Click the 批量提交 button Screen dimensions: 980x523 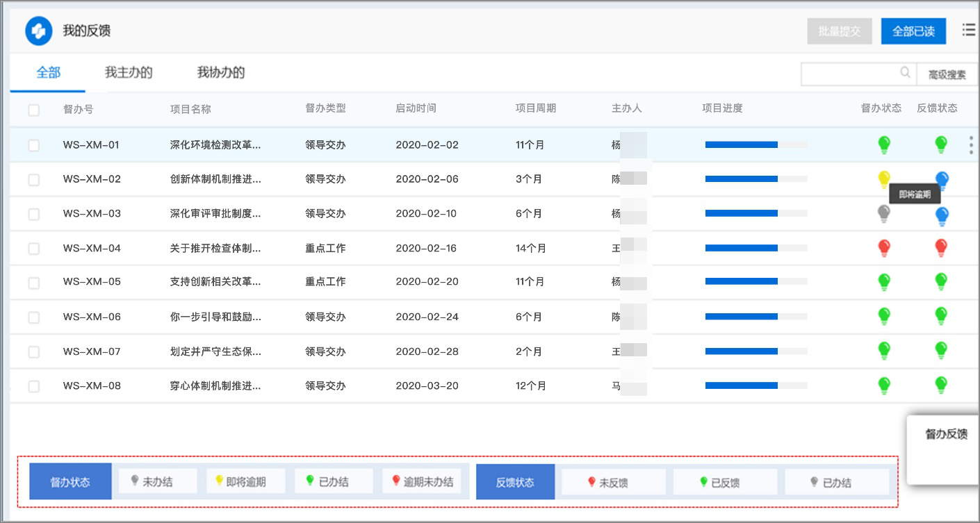(x=840, y=31)
